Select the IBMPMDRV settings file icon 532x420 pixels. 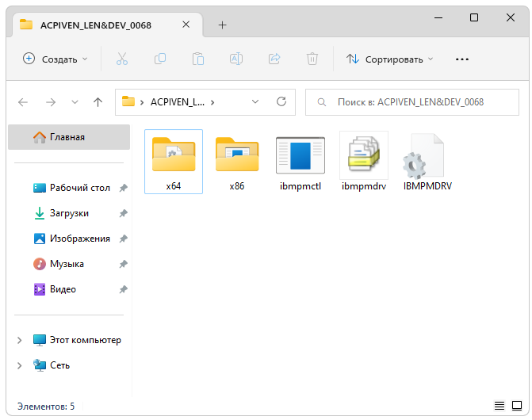[x=427, y=162]
